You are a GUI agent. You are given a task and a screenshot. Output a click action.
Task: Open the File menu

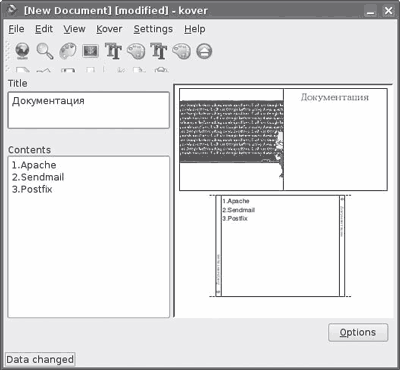coord(16,29)
